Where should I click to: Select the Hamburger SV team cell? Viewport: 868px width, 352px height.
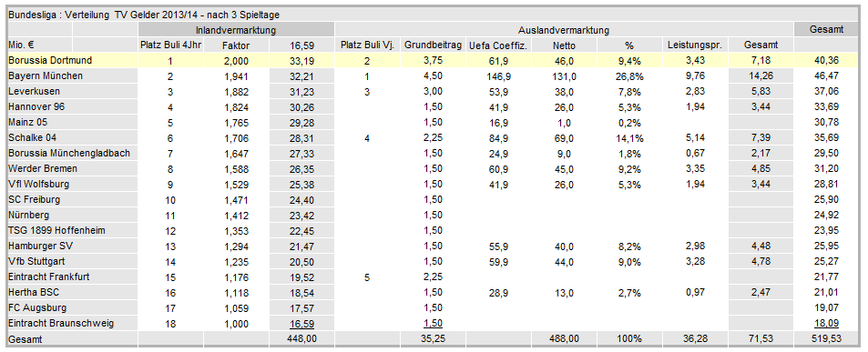click(71, 246)
